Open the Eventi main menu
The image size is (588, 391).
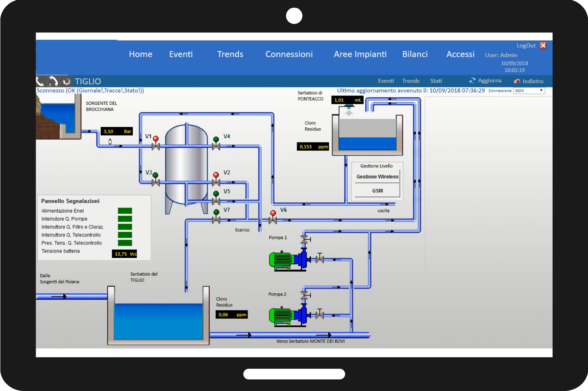click(x=181, y=54)
